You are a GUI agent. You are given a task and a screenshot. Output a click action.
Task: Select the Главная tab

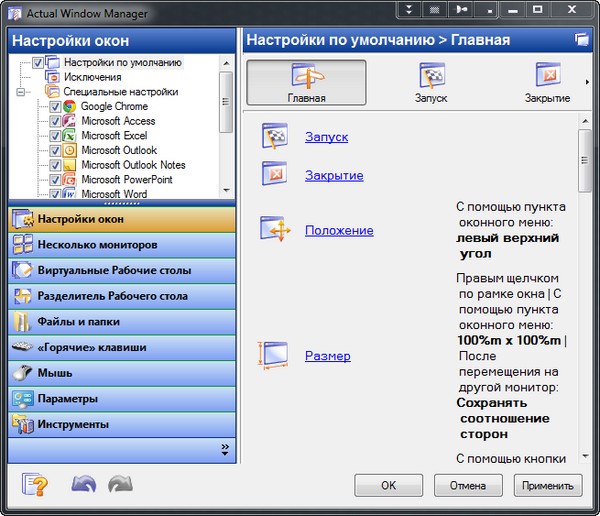coord(306,82)
